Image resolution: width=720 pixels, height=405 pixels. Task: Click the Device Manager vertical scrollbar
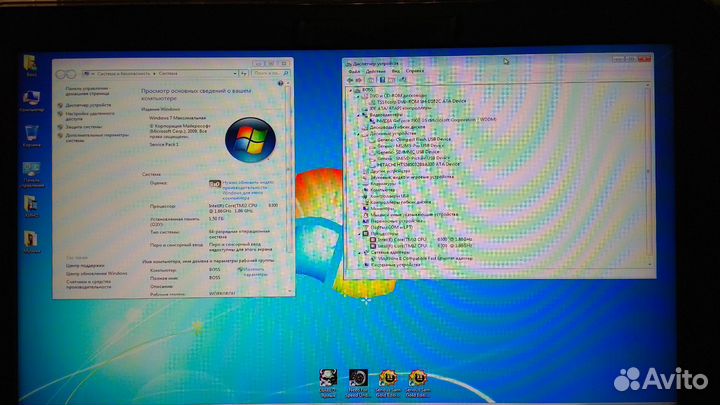(x=648, y=174)
